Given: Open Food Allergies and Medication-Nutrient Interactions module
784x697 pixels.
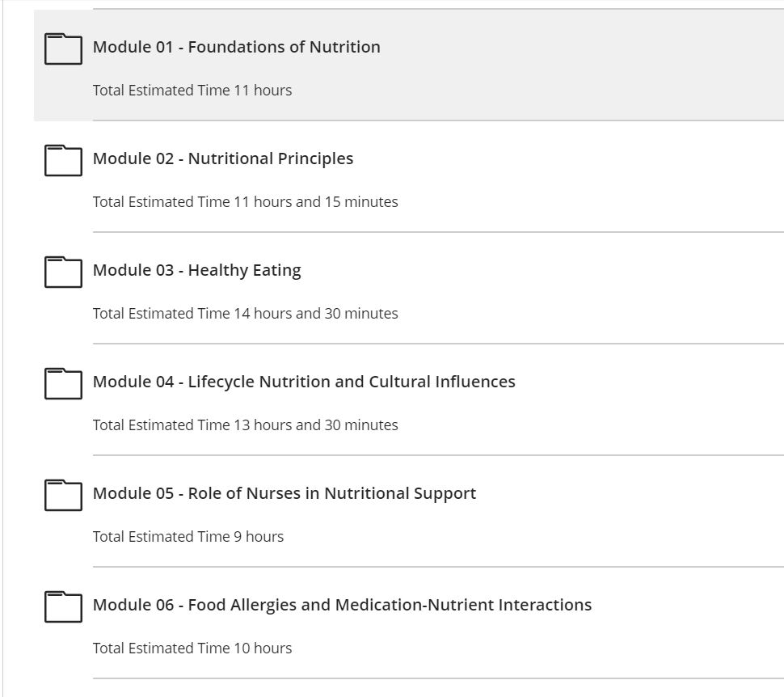Looking at the screenshot, I should tap(343, 605).
